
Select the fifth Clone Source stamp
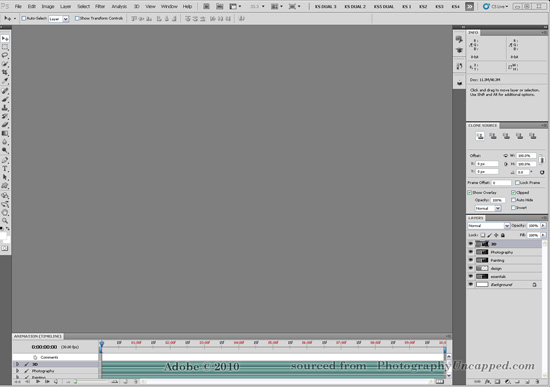tap(533, 136)
